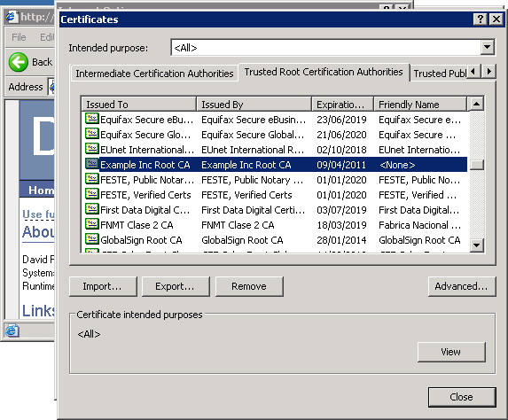Open the Intended purpose dropdown
This screenshot has width=508, height=420.
click(487, 48)
